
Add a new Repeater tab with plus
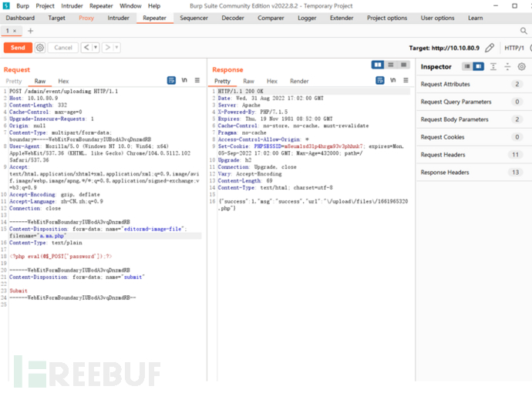point(31,31)
